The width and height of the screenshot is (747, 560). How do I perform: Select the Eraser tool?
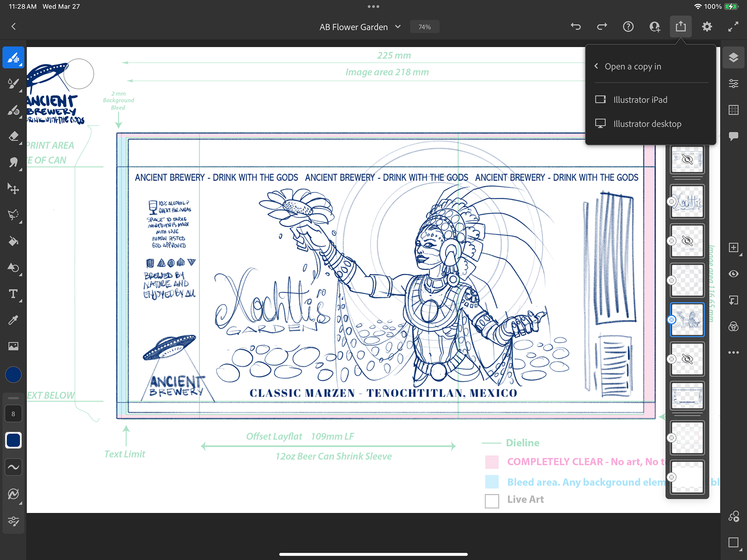pyautogui.click(x=13, y=136)
